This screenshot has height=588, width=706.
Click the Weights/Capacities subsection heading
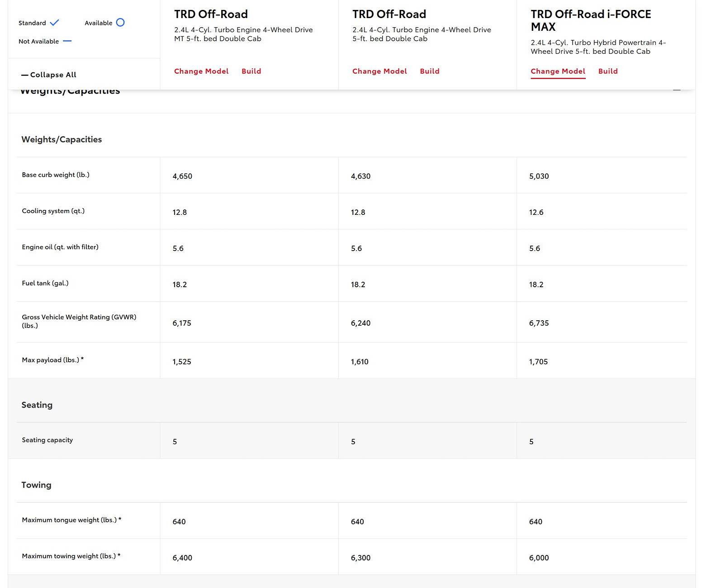pyautogui.click(x=62, y=140)
